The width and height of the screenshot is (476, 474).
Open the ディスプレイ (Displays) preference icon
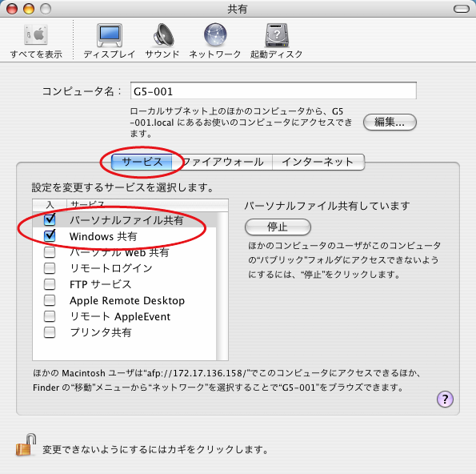point(110,35)
